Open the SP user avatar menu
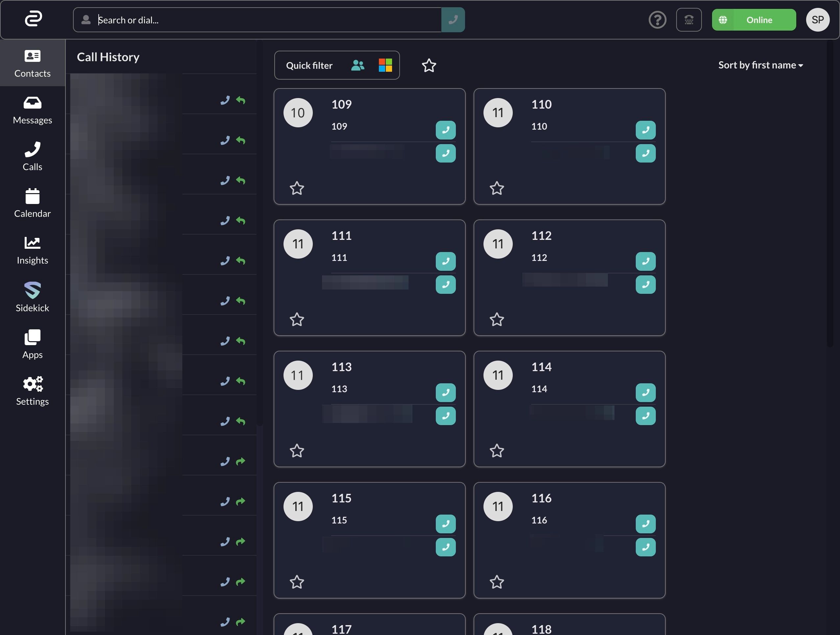The image size is (840, 635). (817, 20)
